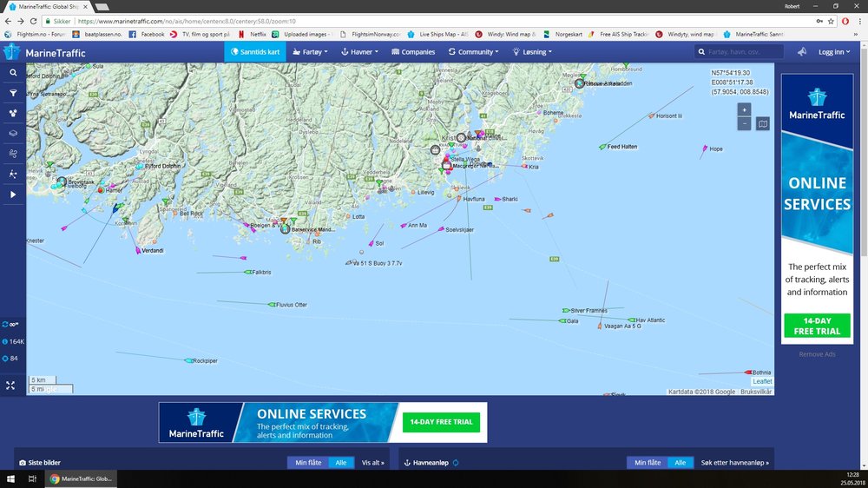
Task: Expand the Løsning dropdown menu
Action: (532, 51)
